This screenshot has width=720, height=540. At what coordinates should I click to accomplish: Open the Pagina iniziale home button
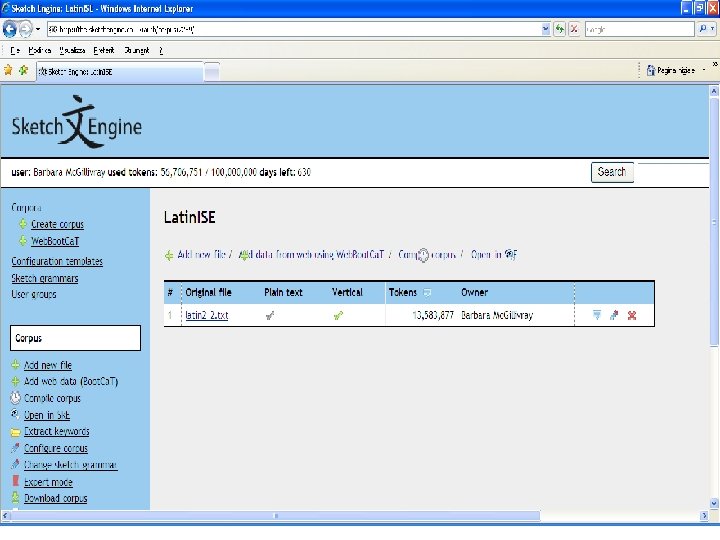670,70
